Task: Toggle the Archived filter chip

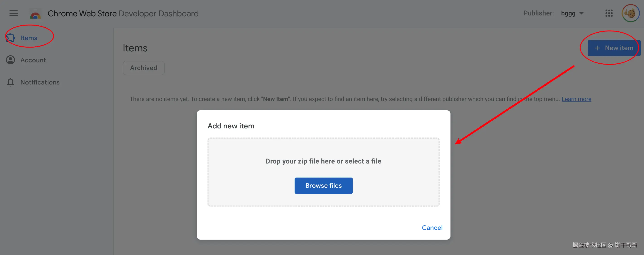Action: click(143, 68)
